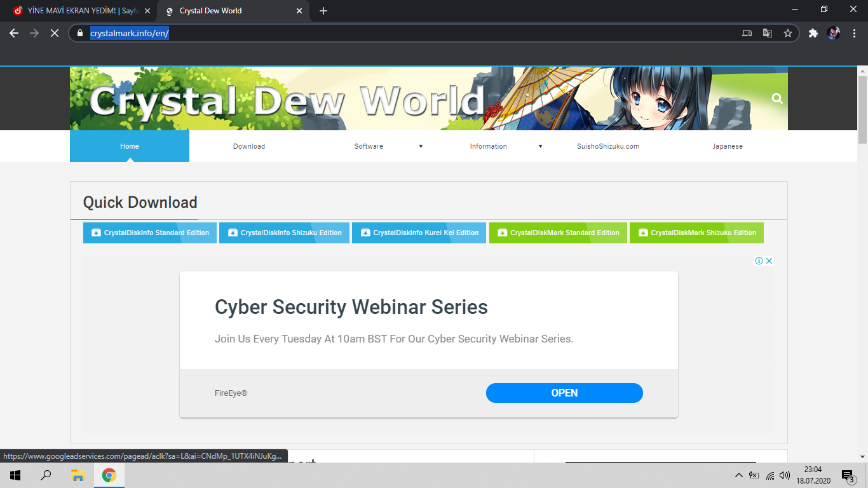Viewport: 868px width, 488px height.
Task: Open the Chrome profile avatar
Action: coord(834,33)
